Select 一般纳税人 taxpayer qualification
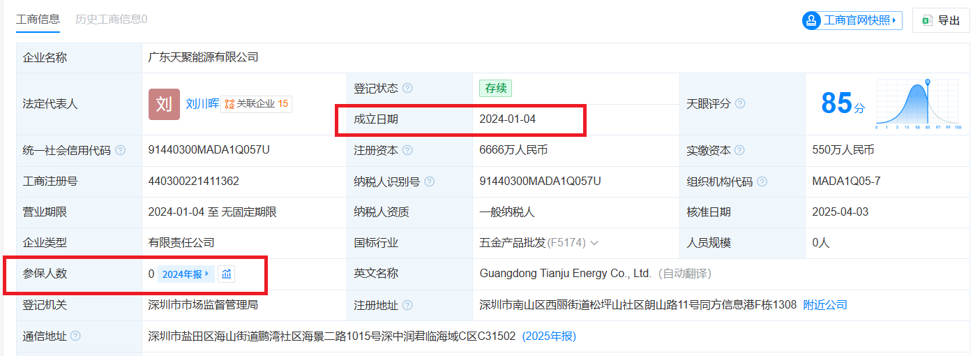 [x=507, y=212]
